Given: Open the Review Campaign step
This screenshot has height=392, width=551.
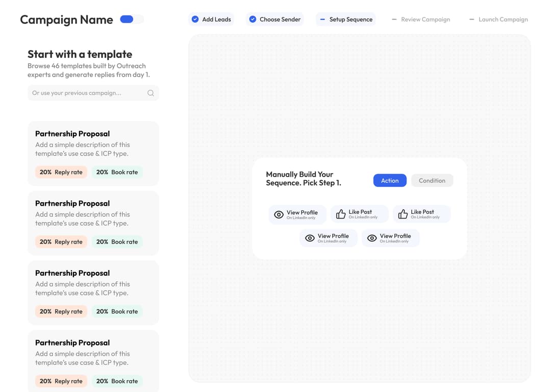Looking at the screenshot, I should (x=421, y=19).
